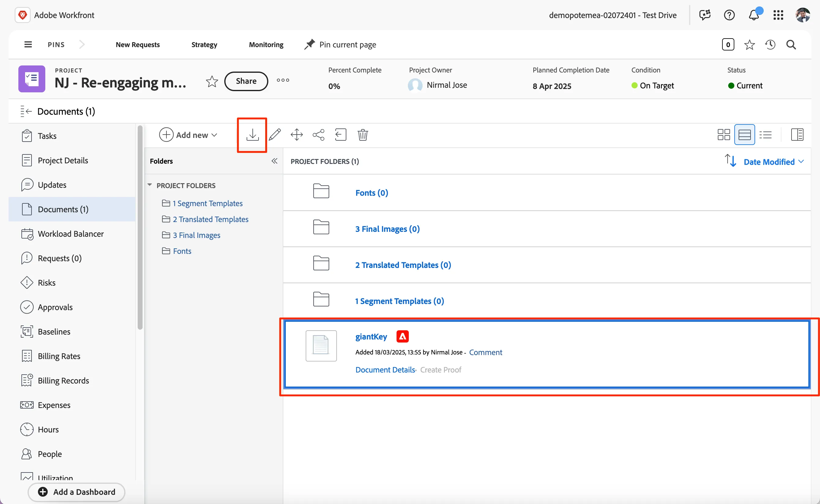Click the trash delete icon
Screen dimensions: 820x504
tap(363, 135)
